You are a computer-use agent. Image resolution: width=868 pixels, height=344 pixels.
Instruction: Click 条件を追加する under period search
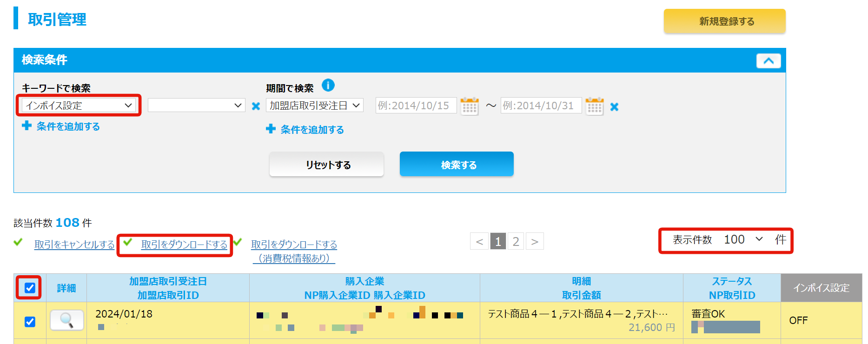[312, 130]
